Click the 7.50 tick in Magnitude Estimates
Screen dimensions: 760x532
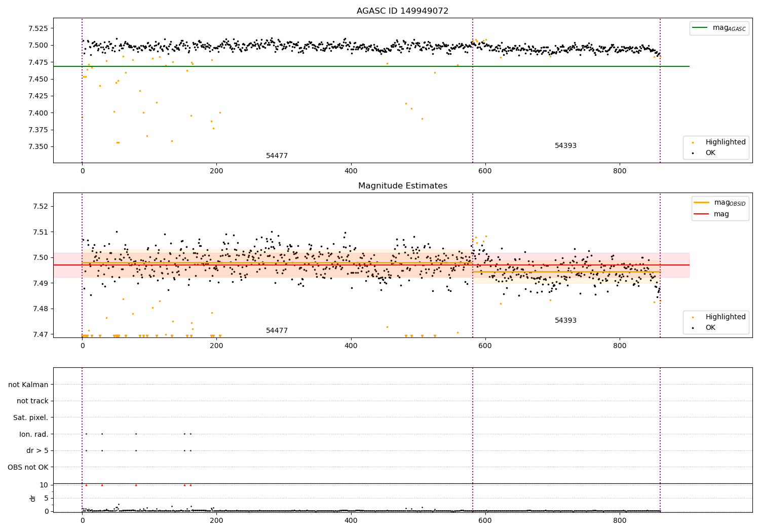click(41, 258)
